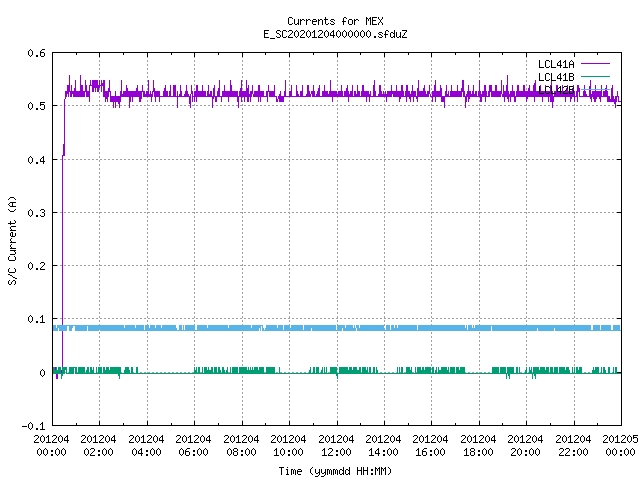
Task: Click the y-axis tick value 0.5
Action: pyautogui.click(x=36, y=106)
